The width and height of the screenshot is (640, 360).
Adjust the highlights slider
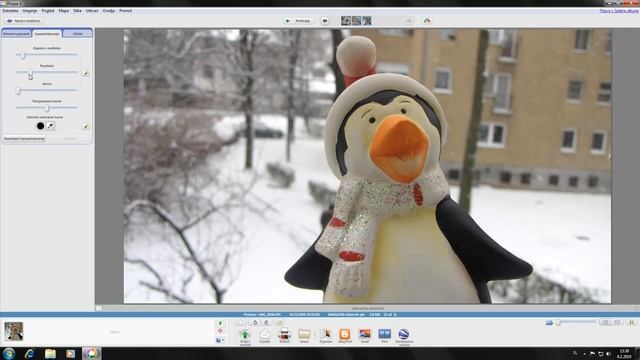click(x=47, y=72)
